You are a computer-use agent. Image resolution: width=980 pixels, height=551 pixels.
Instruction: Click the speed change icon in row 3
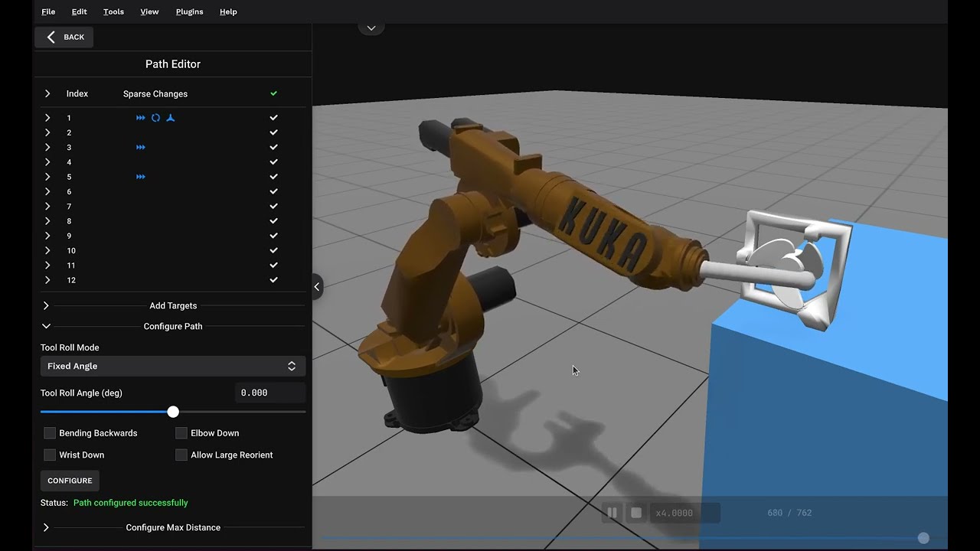click(141, 147)
